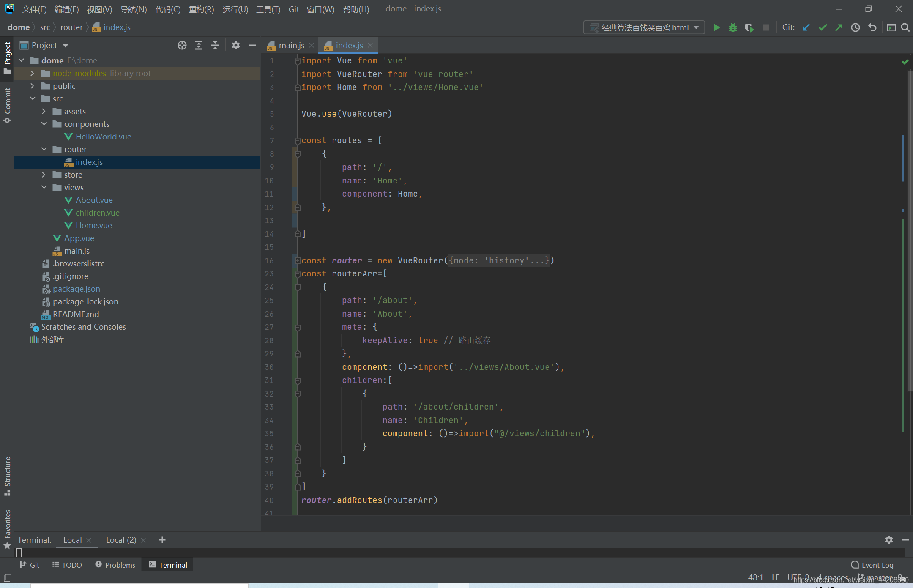This screenshot has width=913, height=588.
Task: Open the 文件(F) menu
Action: click(x=34, y=9)
